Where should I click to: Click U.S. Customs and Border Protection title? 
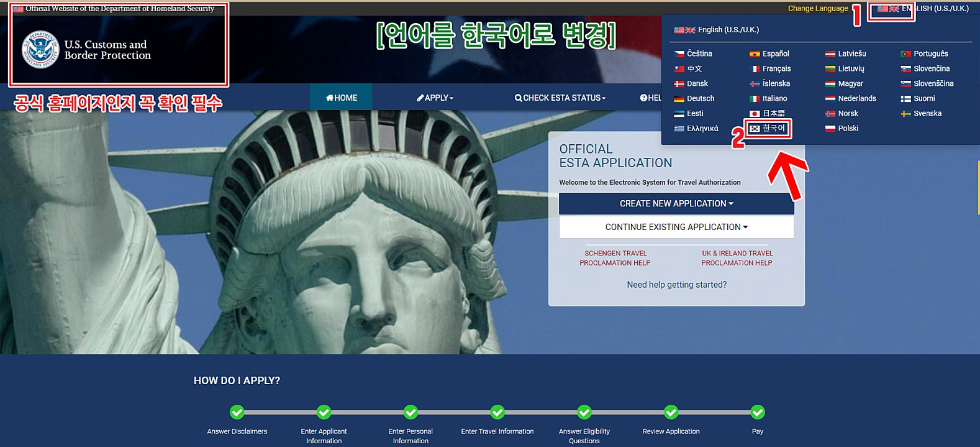107,50
